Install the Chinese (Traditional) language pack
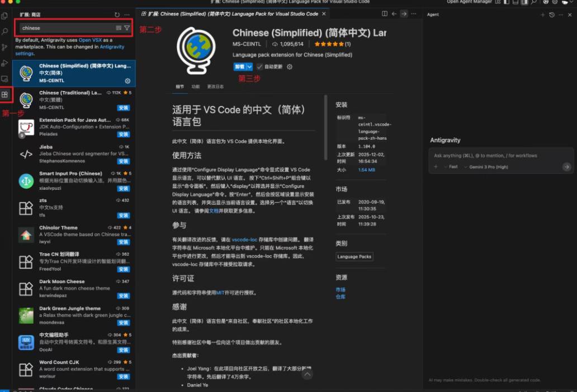 tap(124, 108)
